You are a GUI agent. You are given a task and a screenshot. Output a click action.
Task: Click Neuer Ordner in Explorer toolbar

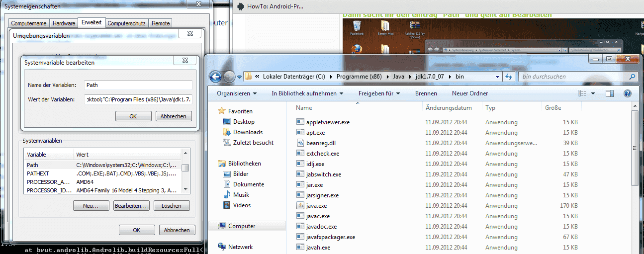point(470,93)
